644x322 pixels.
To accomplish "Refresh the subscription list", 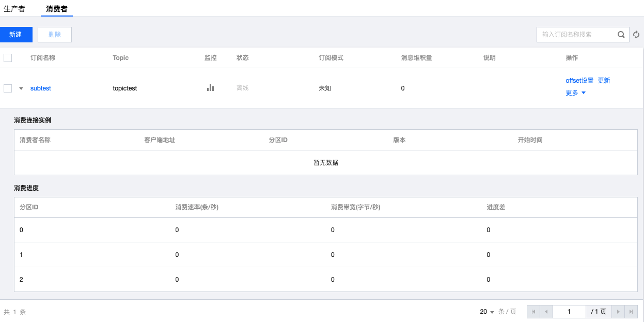I will tap(636, 35).
